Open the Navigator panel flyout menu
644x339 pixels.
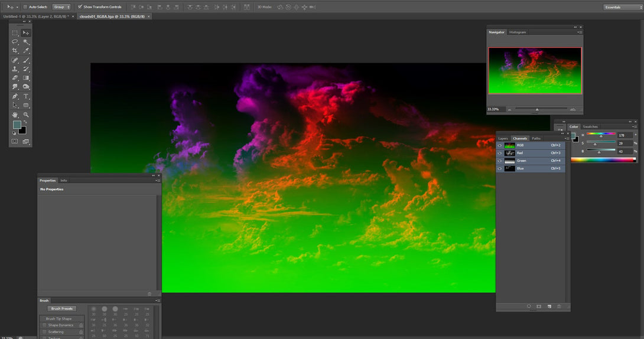579,32
